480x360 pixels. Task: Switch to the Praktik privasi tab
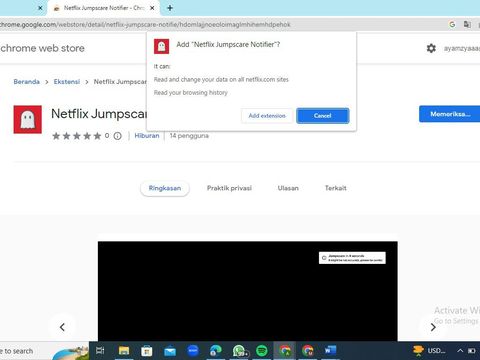(229, 188)
